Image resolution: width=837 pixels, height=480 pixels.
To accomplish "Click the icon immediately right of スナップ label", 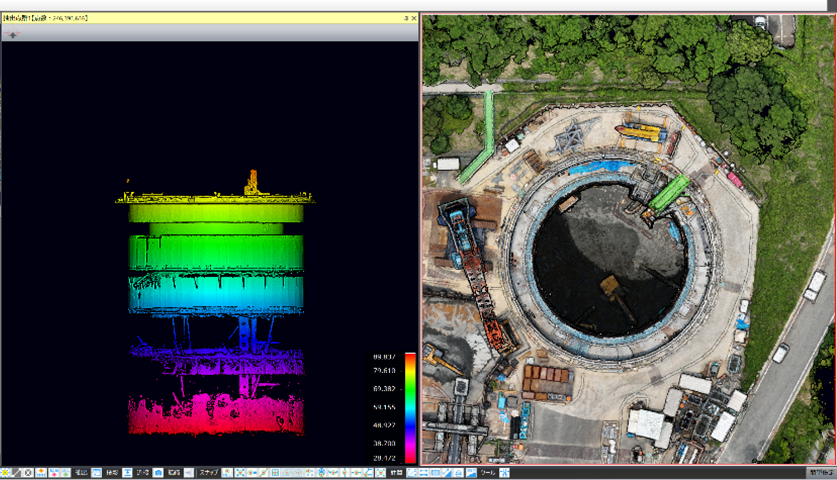I will point(227,472).
